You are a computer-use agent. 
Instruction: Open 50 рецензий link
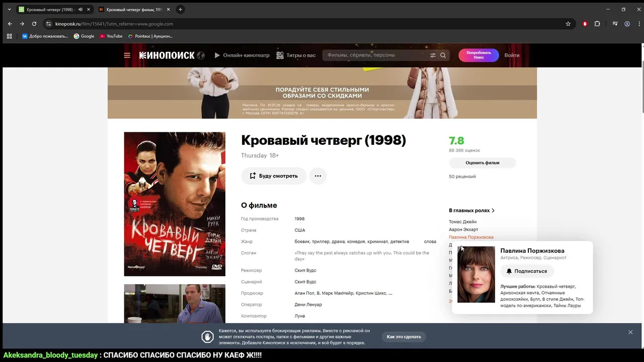click(462, 176)
